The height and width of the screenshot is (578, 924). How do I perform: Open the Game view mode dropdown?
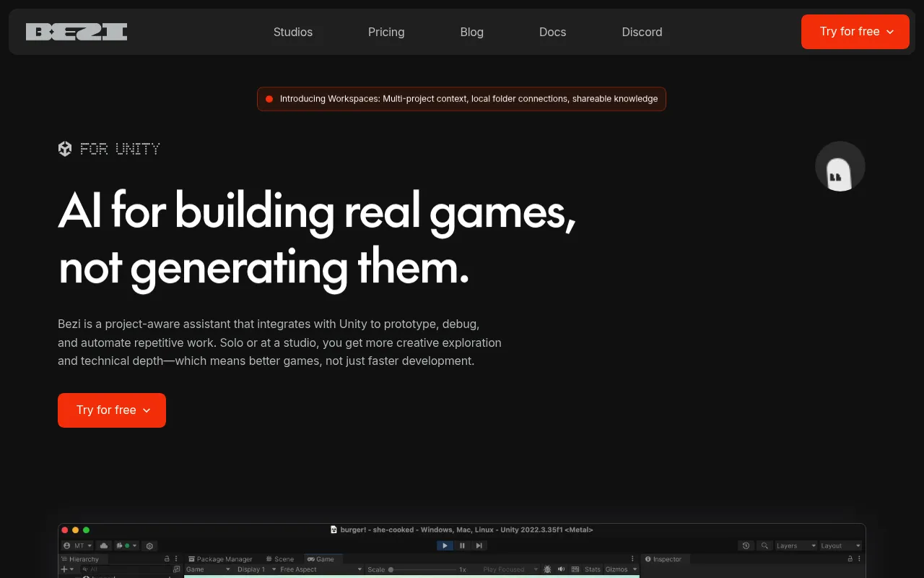(x=208, y=569)
